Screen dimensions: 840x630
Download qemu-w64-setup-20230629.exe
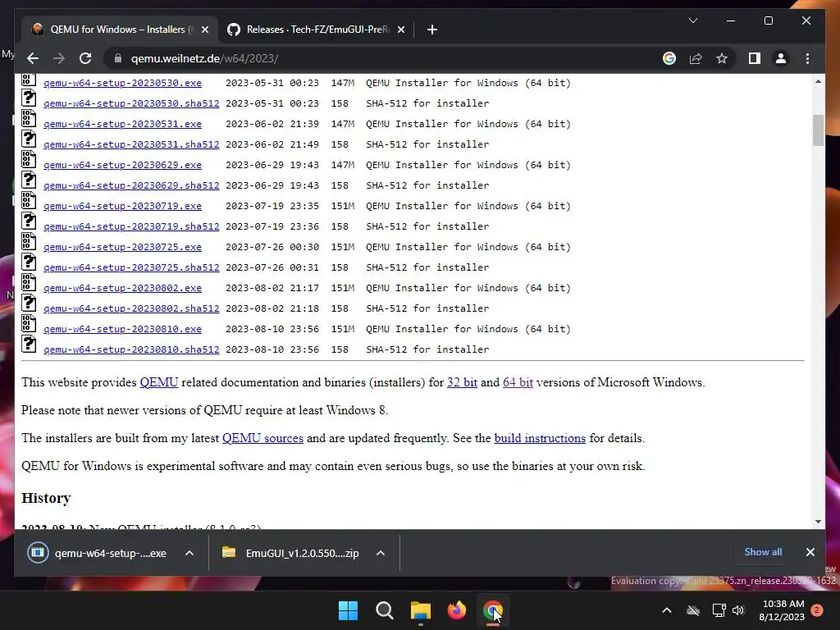123,165
